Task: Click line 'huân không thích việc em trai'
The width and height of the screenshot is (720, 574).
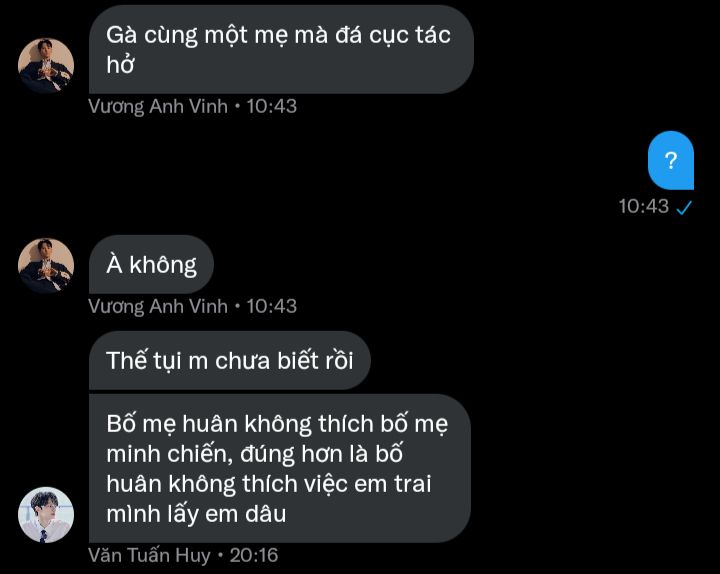Action: pyautogui.click(x=269, y=484)
